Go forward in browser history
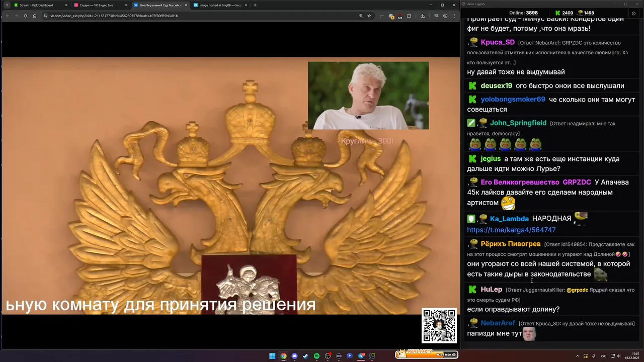 [16, 16]
